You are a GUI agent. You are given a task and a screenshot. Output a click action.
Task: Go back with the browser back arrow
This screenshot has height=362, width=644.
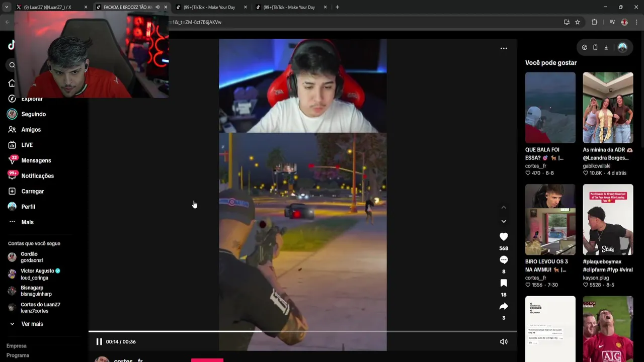coord(7,22)
